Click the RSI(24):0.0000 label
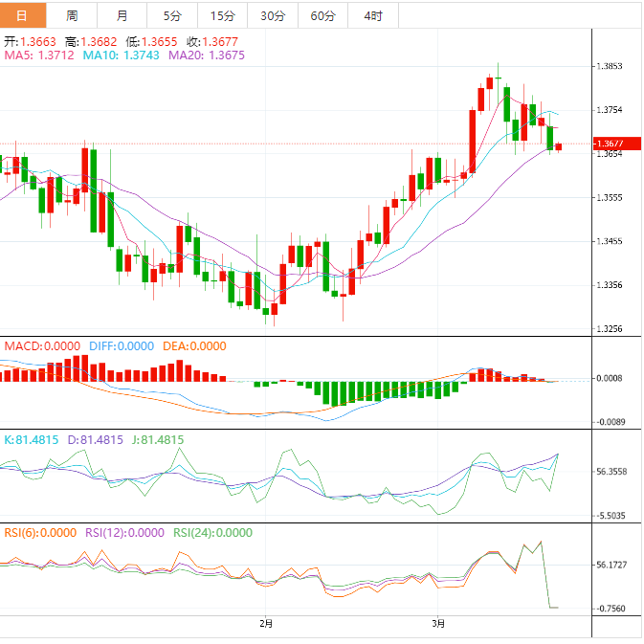 (212, 533)
